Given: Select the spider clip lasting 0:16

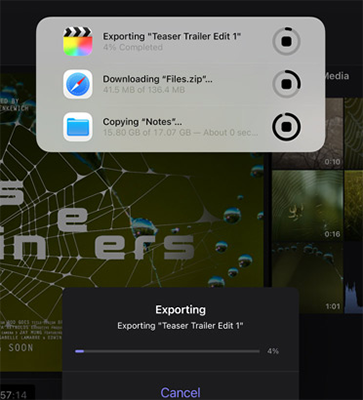Looking at the screenshot, I should click(x=307, y=206).
